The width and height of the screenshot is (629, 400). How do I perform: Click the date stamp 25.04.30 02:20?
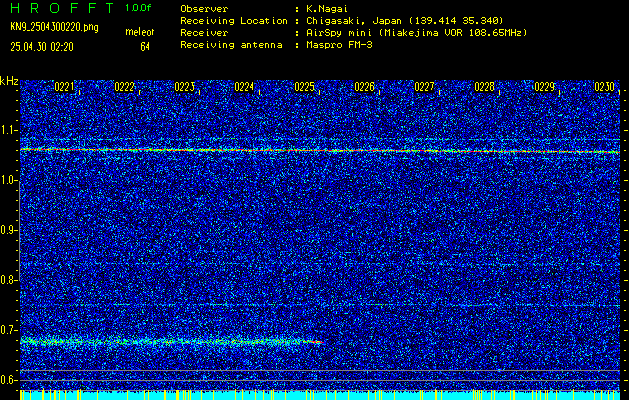42,47
